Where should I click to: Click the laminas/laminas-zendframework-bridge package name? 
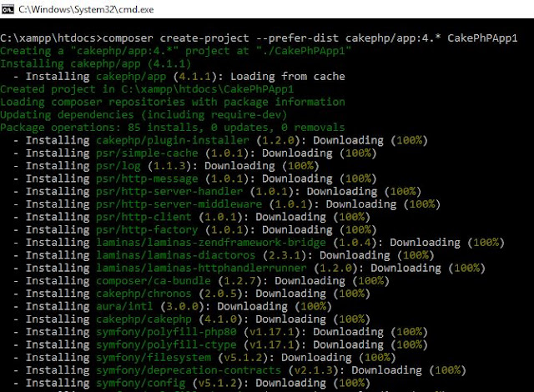(x=211, y=242)
